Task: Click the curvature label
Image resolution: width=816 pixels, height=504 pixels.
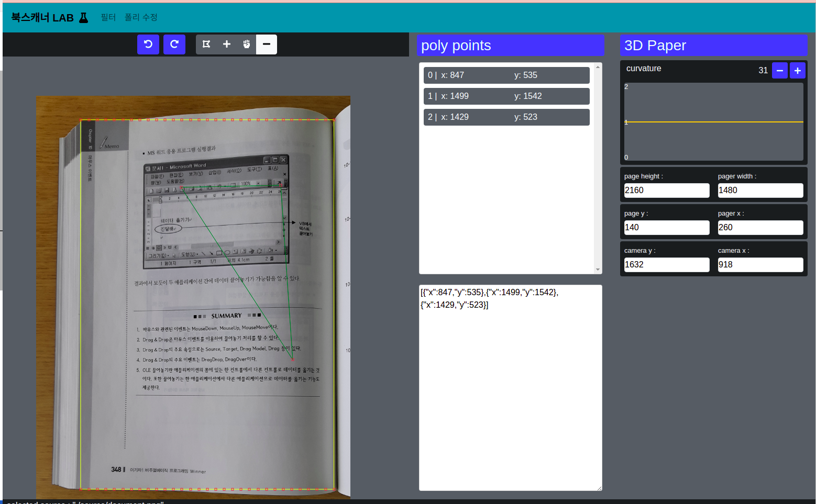Action: pos(644,69)
